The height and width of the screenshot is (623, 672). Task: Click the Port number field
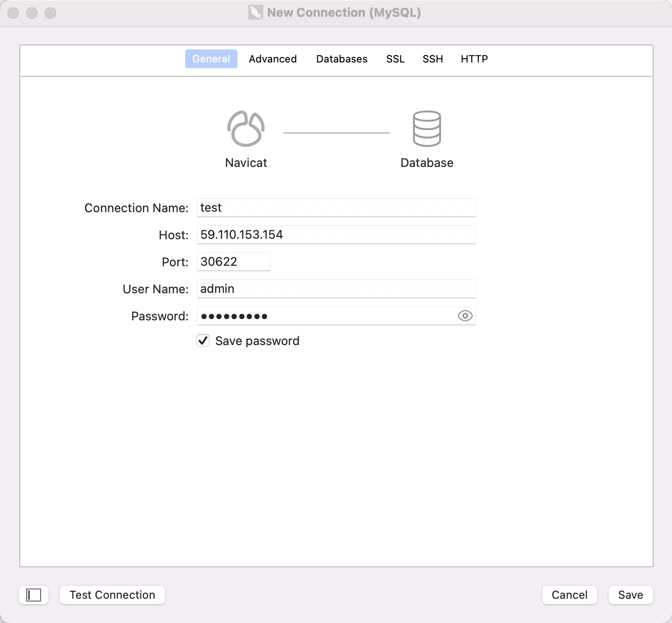233,262
